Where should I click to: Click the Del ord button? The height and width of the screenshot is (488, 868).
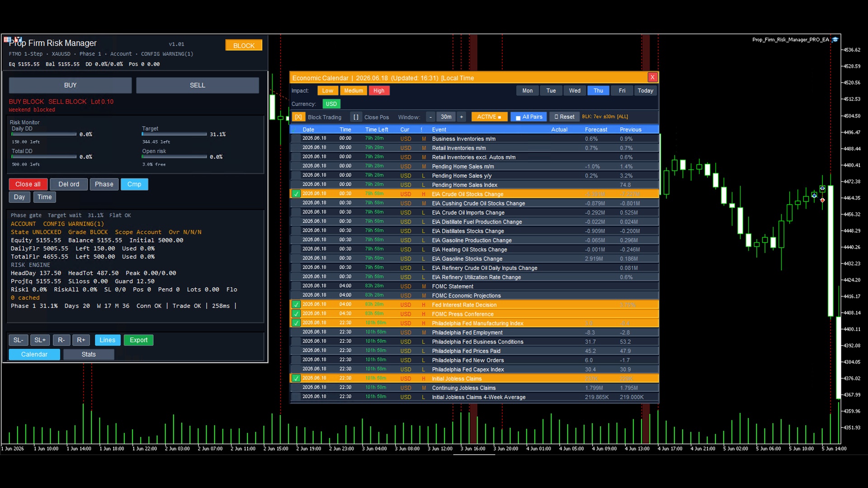tap(69, 184)
